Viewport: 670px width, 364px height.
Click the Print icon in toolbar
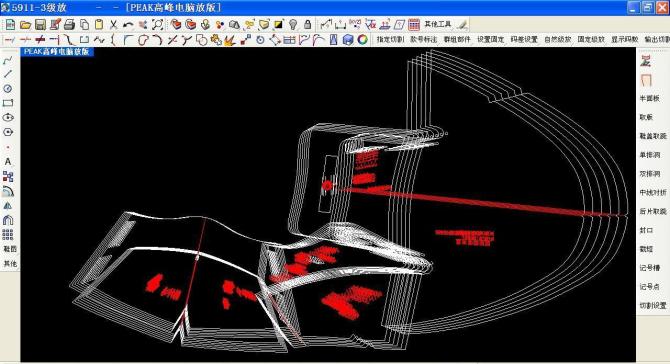pos(69,25)
